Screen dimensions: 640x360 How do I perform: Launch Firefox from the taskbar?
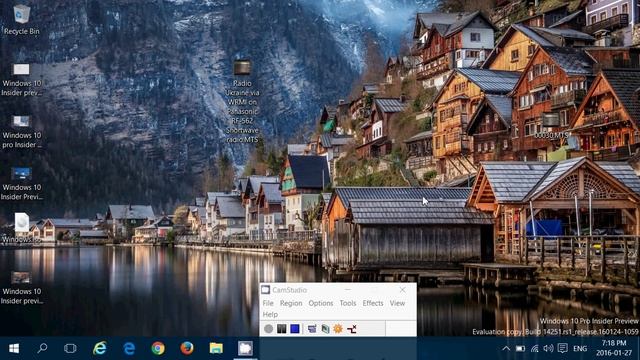(x=187, y=349)
